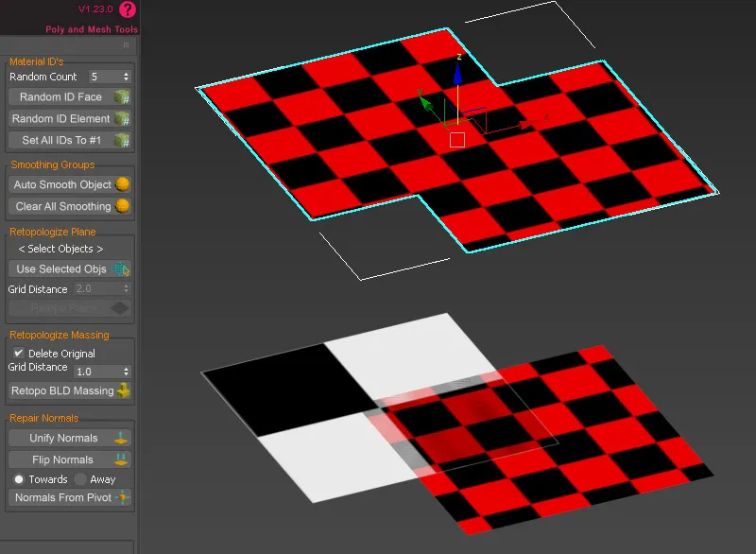
Task: Click the Retopologize Plane Grid Distance field
Action: [98, 288]
